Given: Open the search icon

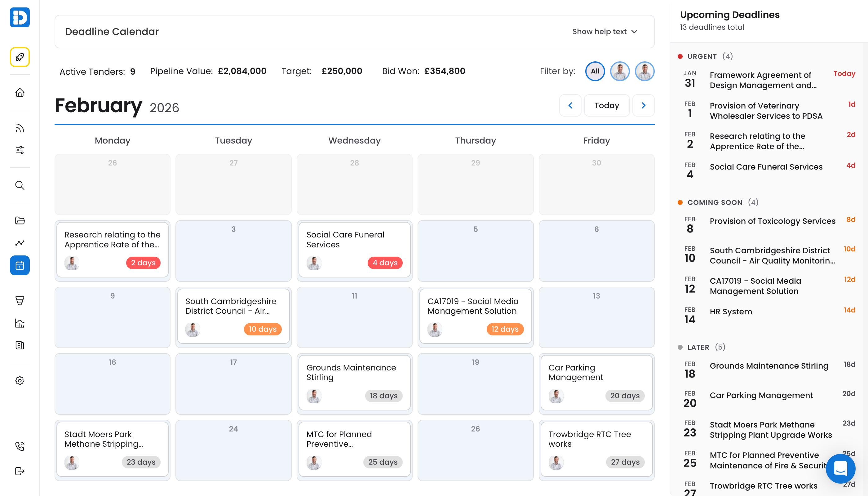Looking at the screenshot, I should pyautogui.click(x=20, y=186).
